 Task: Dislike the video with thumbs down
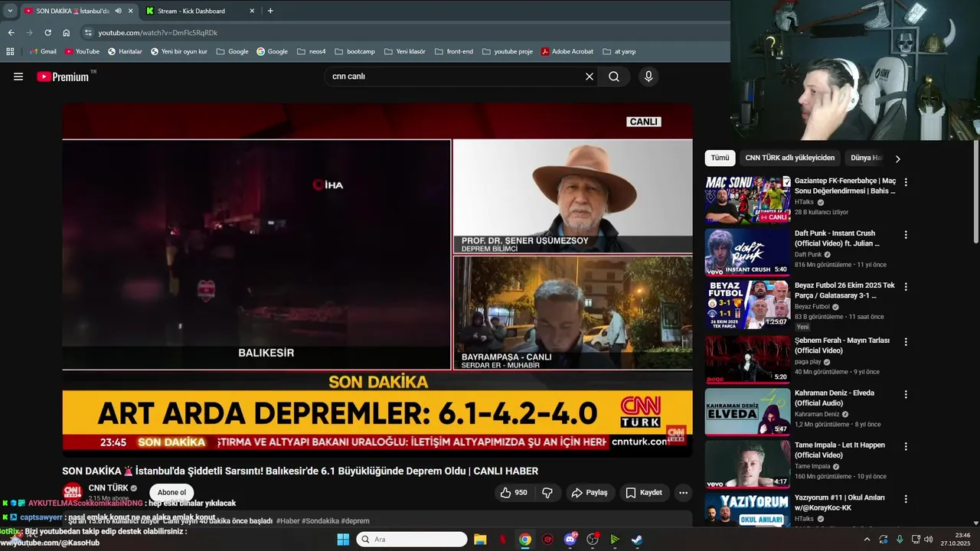pos(547,493)
